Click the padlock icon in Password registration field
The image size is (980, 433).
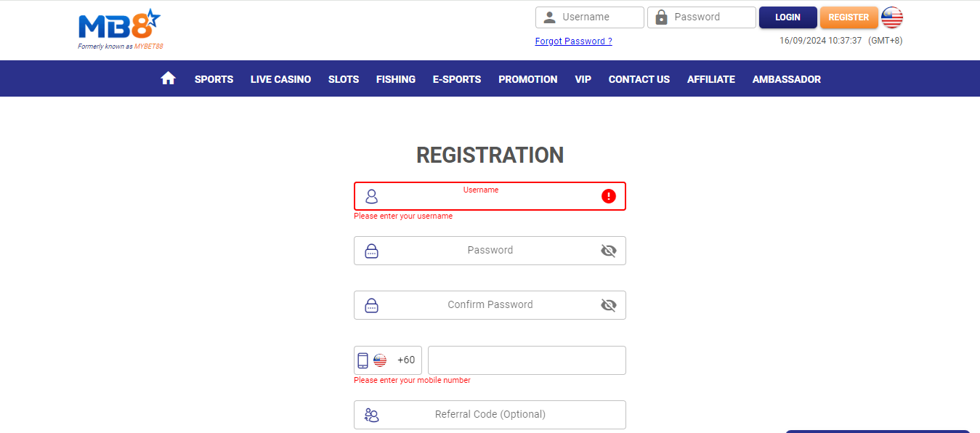click(x=371, y=251)
